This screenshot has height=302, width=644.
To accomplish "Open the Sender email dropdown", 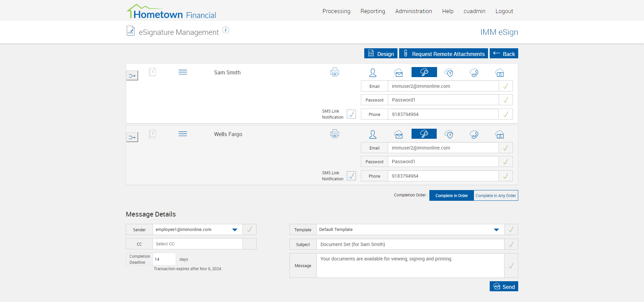I will click(234, 230).
